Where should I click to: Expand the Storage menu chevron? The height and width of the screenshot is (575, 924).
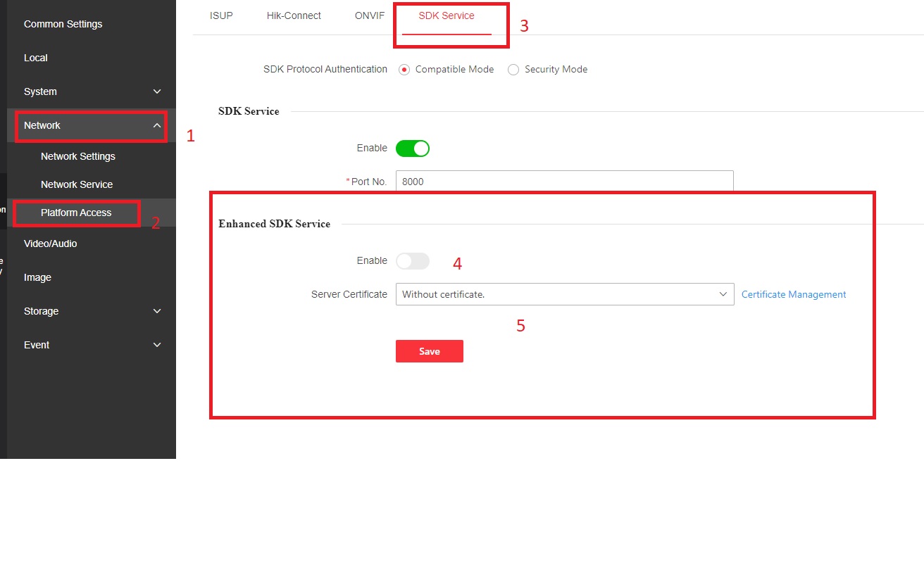157,311
